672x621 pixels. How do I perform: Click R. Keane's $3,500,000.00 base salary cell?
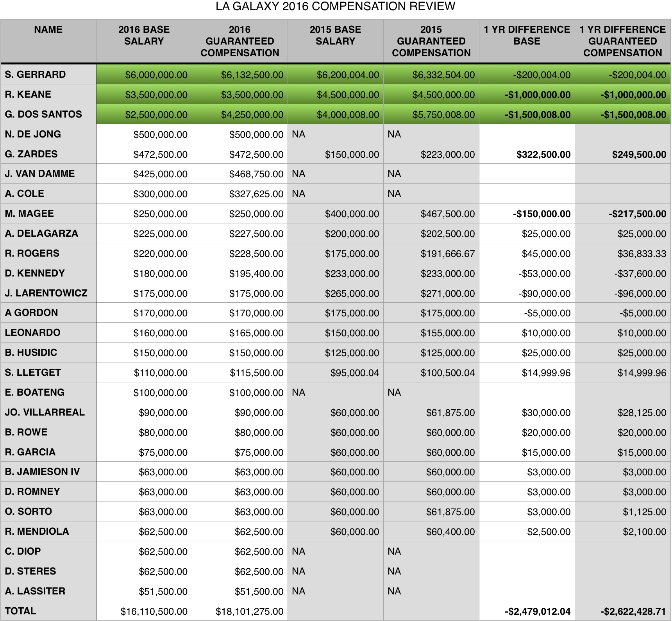[x=144, y=94]
